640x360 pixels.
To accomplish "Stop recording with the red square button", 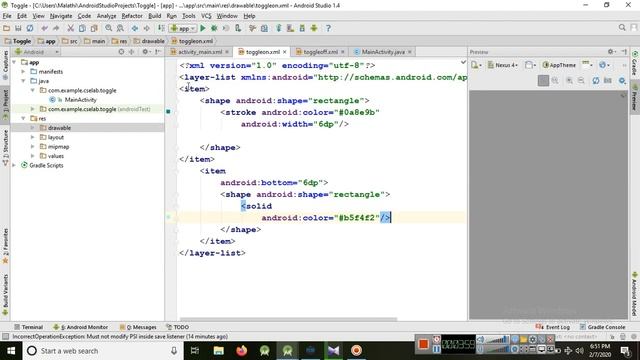I will [x=423, y=344].
